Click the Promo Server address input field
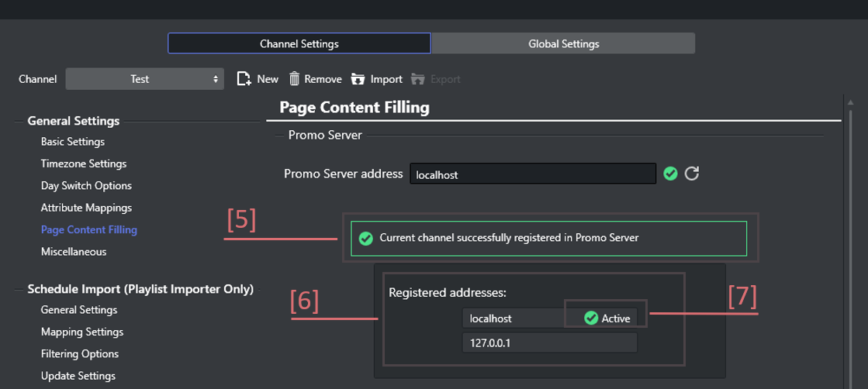This screenshot has width=868, height=389. (x=532, y=174)
